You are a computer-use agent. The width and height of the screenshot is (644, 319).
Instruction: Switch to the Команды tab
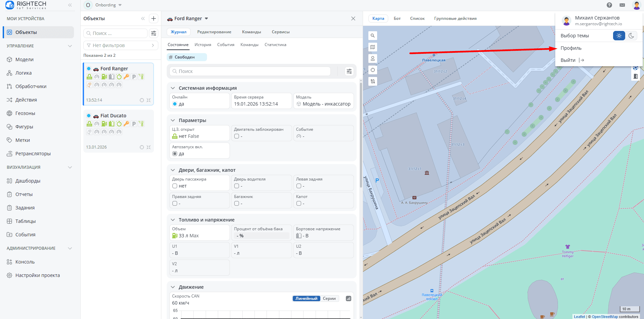coord(251,32)
